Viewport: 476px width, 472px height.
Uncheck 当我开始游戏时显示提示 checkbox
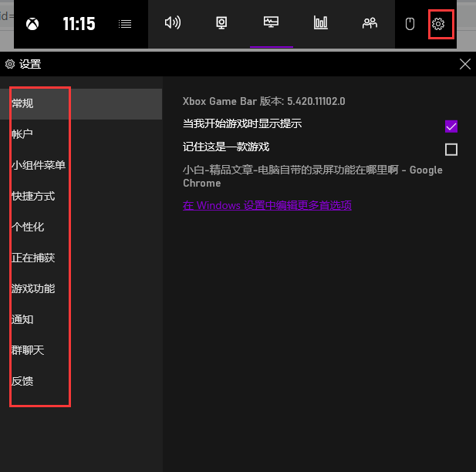point(451,126)
